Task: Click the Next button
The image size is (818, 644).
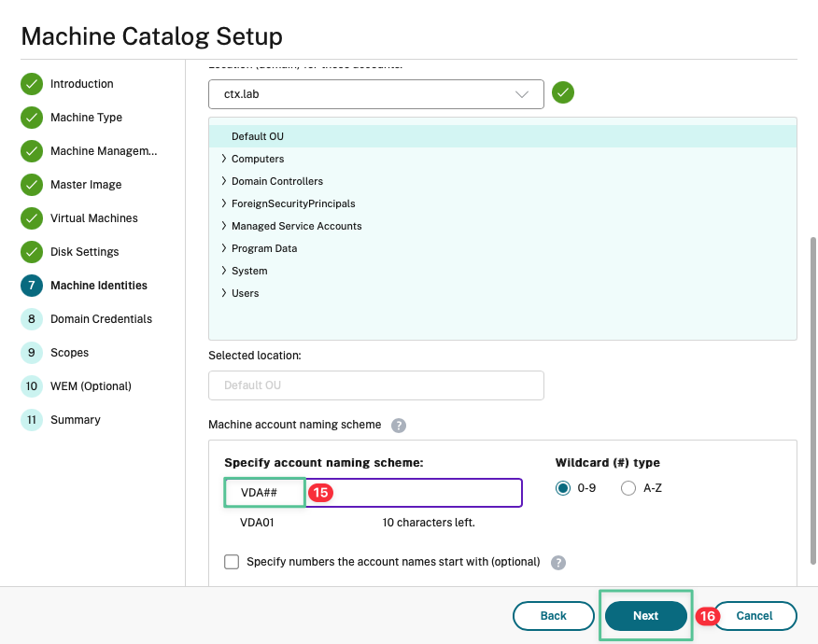Action: [x=645, y=616]
